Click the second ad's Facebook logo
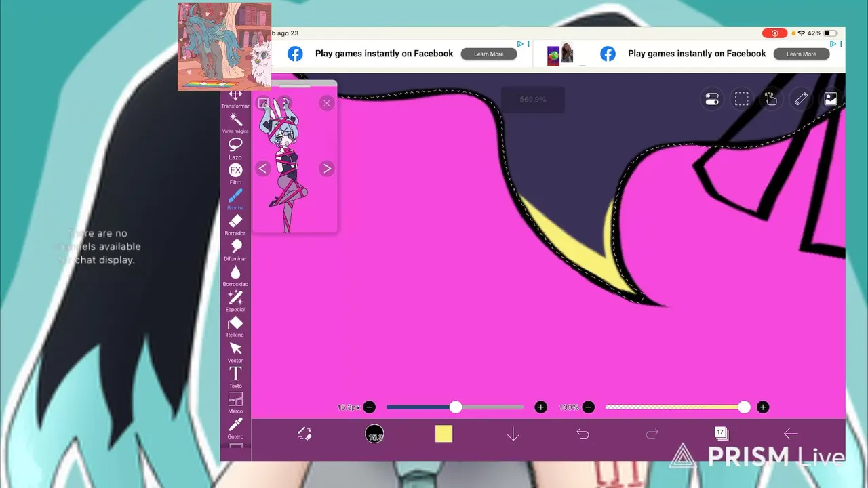The image size is (868, 488). 608,54
